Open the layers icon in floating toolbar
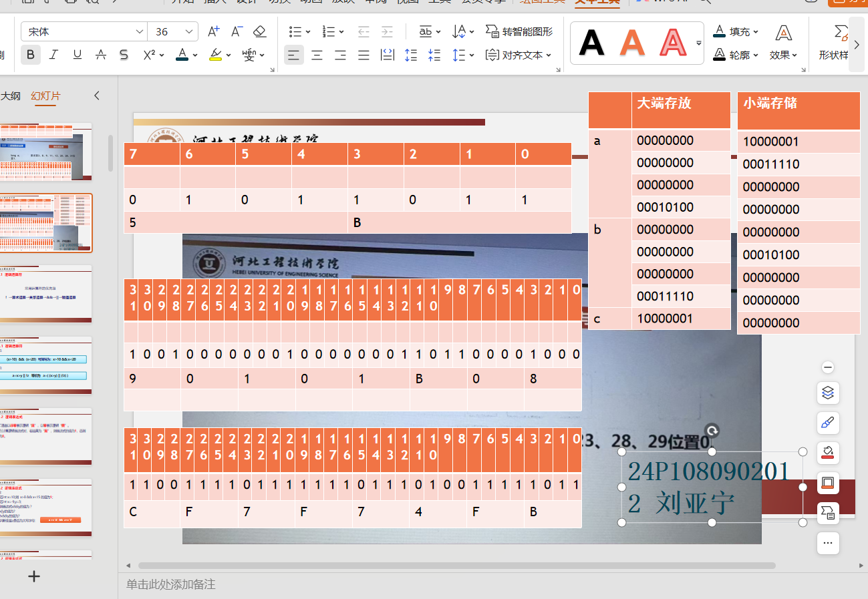The height and width of the screenshot is (599, 868). (828, 393)
